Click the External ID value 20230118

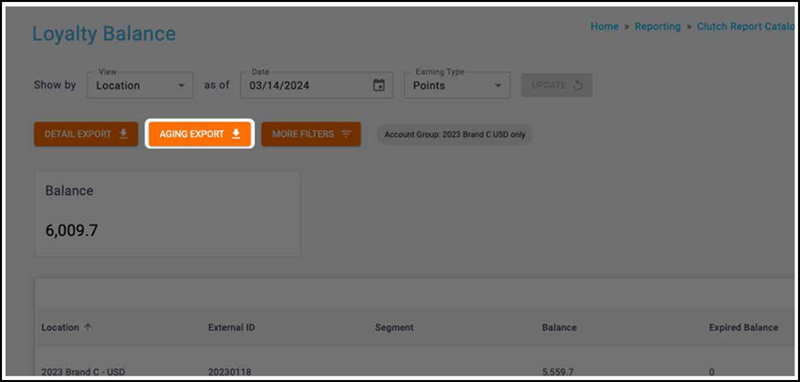click(x=230, y=372)
